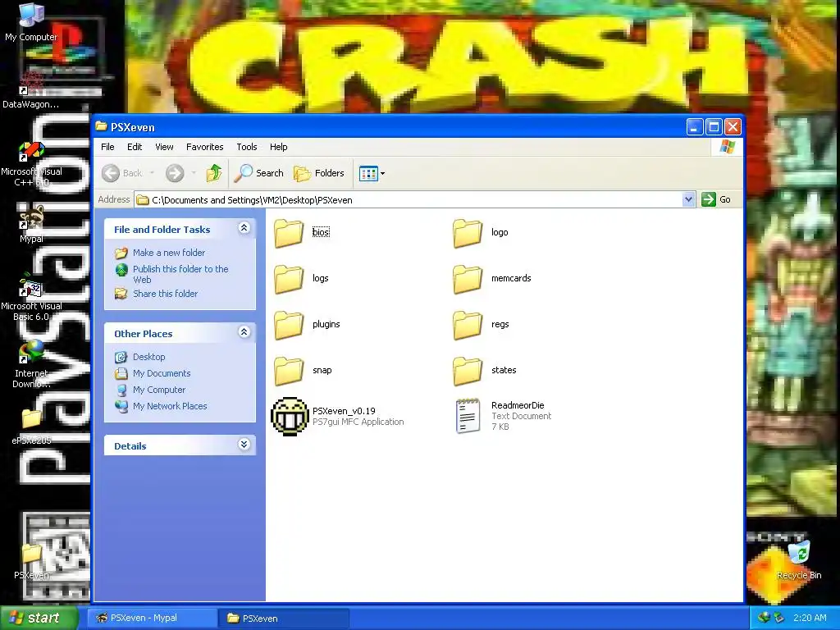The height and width of the screenshot is (630, 840).
Task: Go to Desktop in Other Places
Action: pos(149,357)
